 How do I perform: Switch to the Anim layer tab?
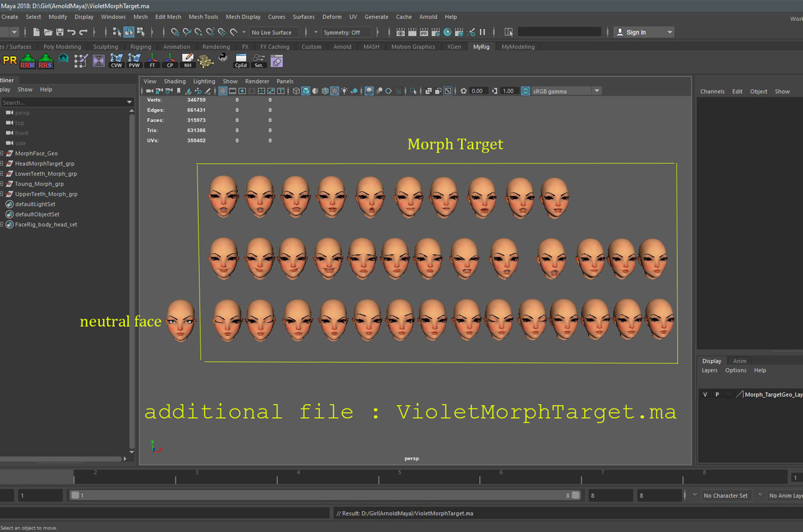[x=739, y=361]
